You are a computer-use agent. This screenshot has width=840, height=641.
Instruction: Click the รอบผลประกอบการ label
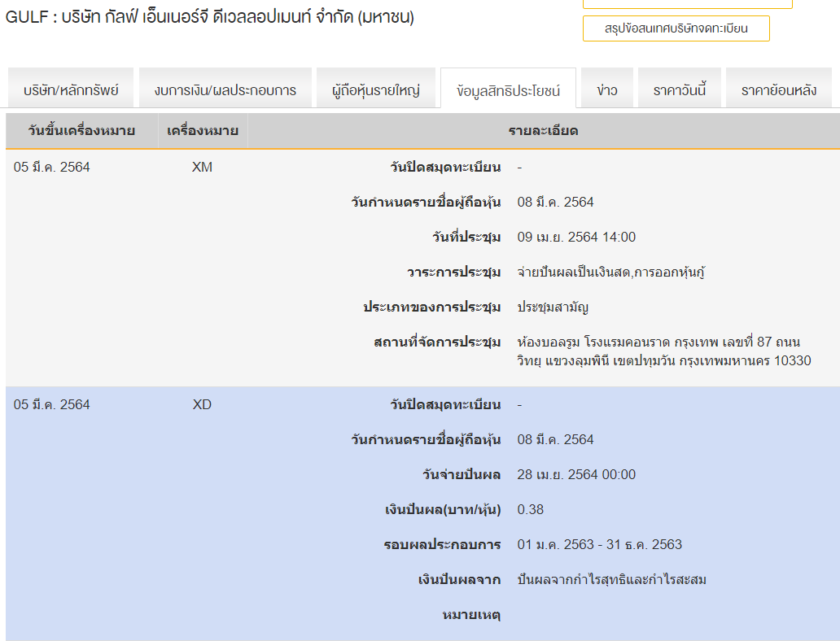tap(442, 545)
